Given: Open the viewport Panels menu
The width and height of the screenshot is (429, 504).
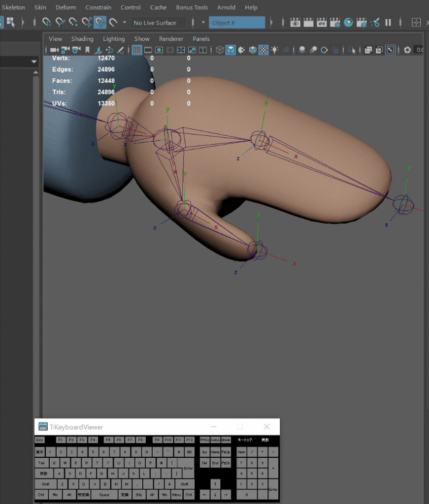Looking at the screenshot, I should pyautogui.click(x=201, y=39).
